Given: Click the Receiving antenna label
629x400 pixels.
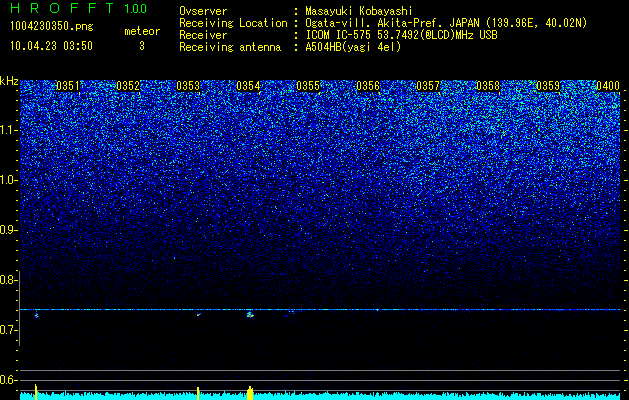Looking at the screenshot, I should [x=230, y=47].
